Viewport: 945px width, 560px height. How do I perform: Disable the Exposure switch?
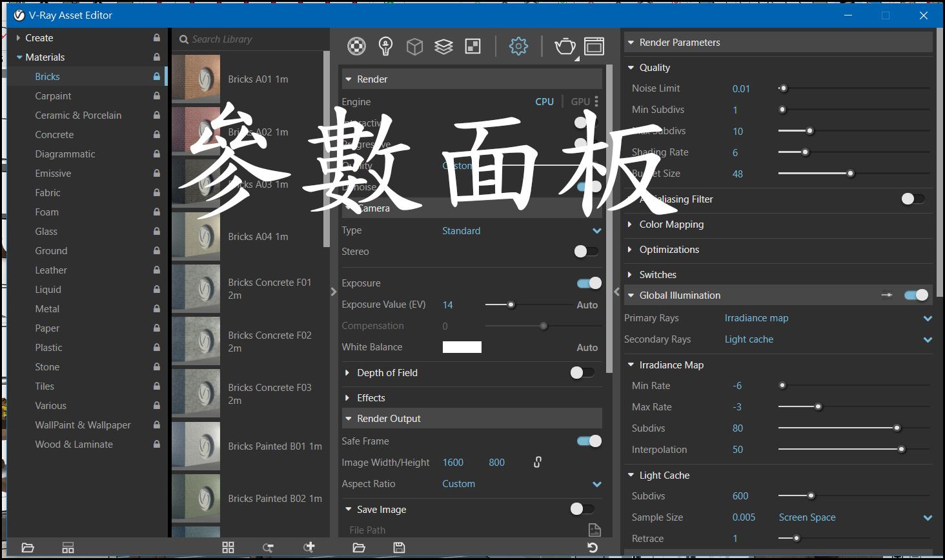pos(589,283)
